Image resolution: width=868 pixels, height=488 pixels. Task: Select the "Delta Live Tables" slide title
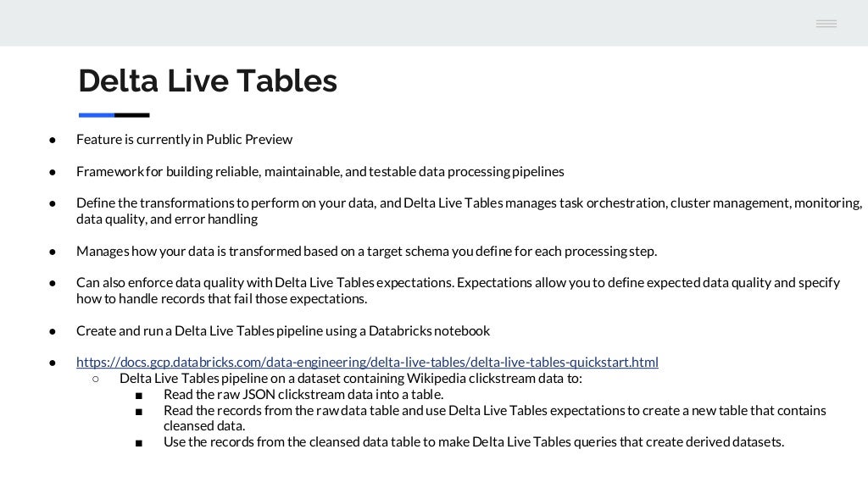[208, 80]
